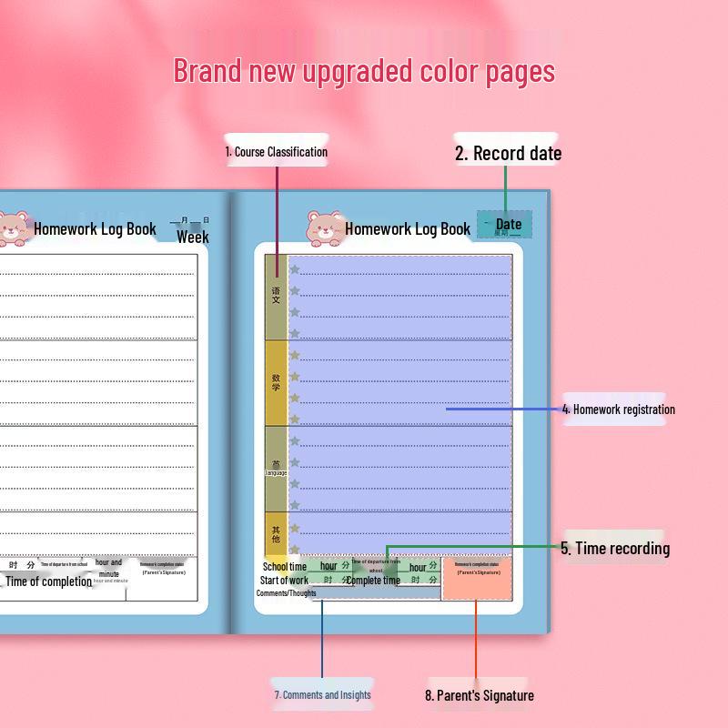Select the '7. Comments and Insights' label
The height and width of the screenshot is (728, 728).
click(x=323, y=694)
